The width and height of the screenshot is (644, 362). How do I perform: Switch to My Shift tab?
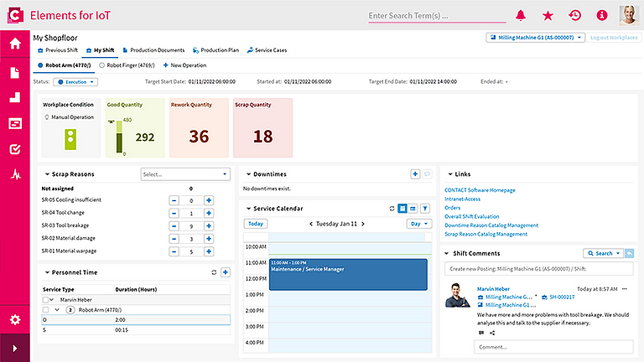[x=101, y=50]
